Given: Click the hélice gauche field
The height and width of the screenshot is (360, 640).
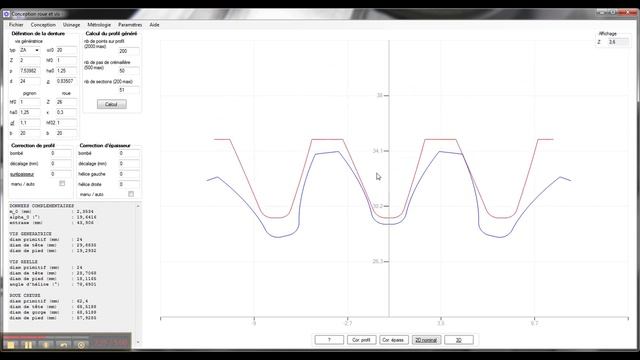Looking at the screenshot, I should coord(129,174).
